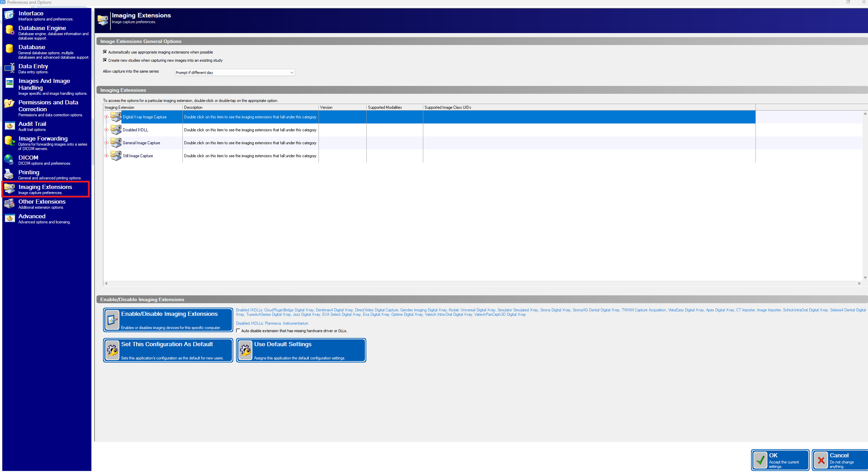Open the Other Extensions section

pyautogui.click(x=47, y=204)
